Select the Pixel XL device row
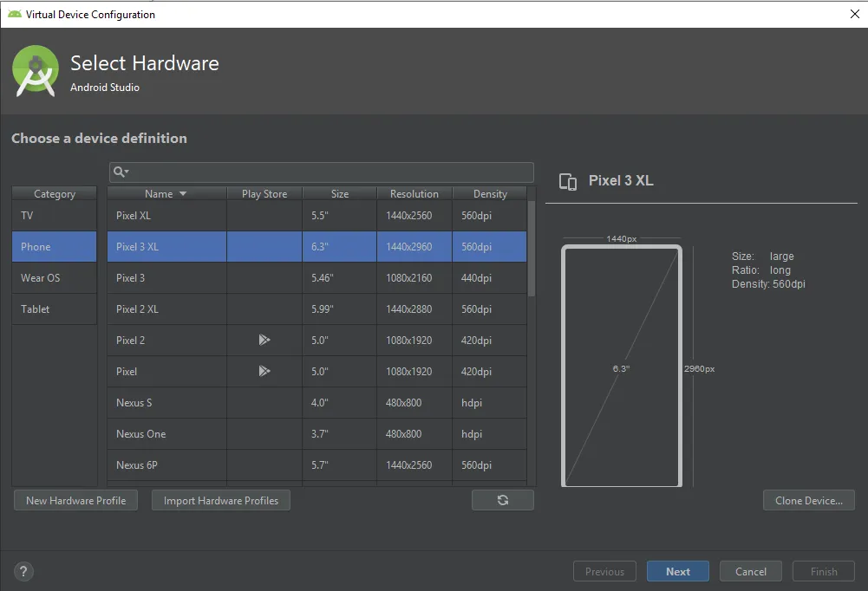 tap(317, 215)
